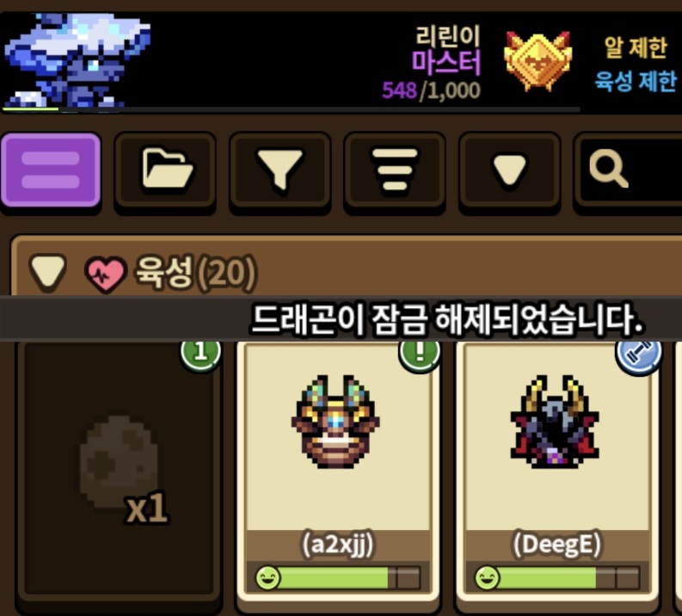Click the gold master rank badge

(x=538, y=61)
